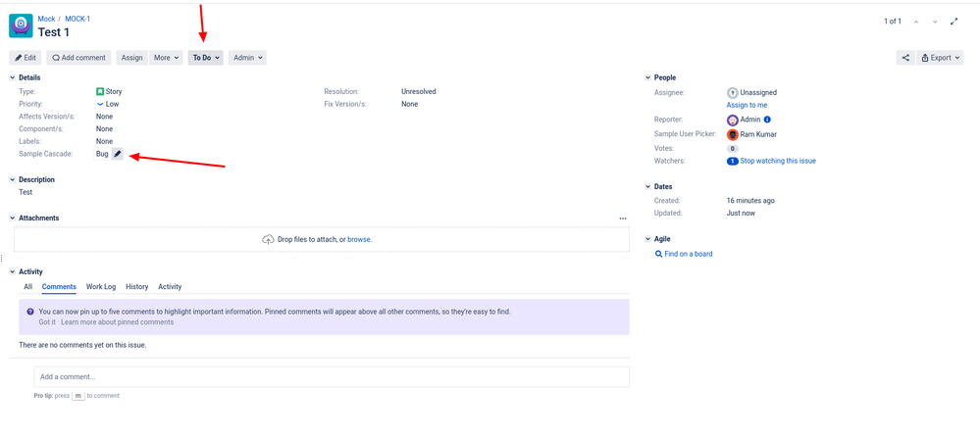Click into the Add a comment field

(332, 377)
